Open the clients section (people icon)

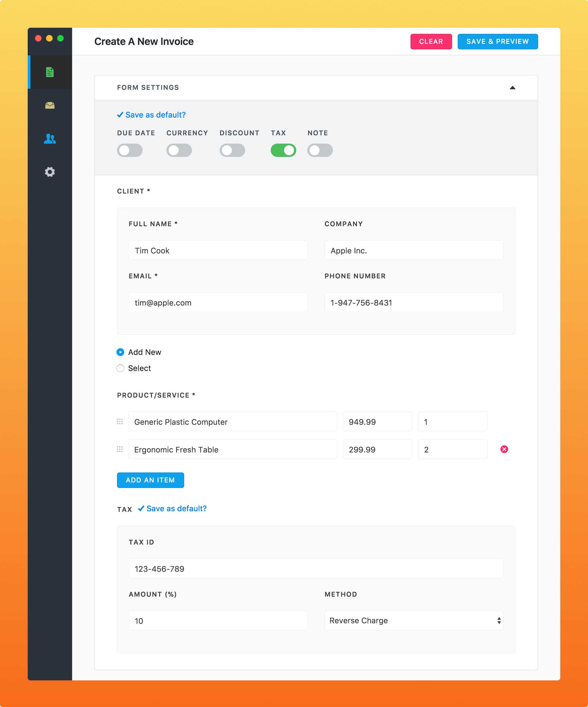pyautogui.click(x=50, y=139)
